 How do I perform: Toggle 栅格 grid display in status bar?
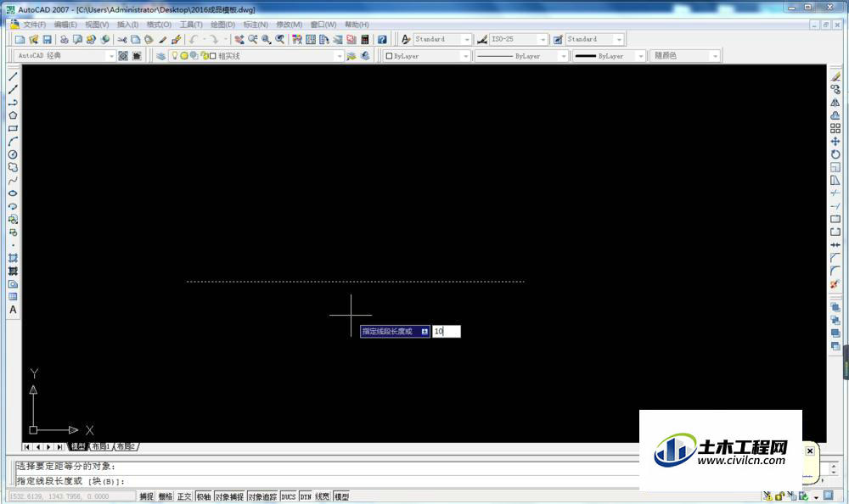166,496
